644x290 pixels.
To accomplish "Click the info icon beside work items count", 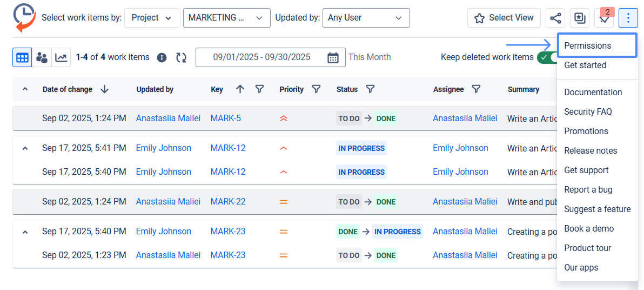I will pyautogui.click(x=162, y=57).
